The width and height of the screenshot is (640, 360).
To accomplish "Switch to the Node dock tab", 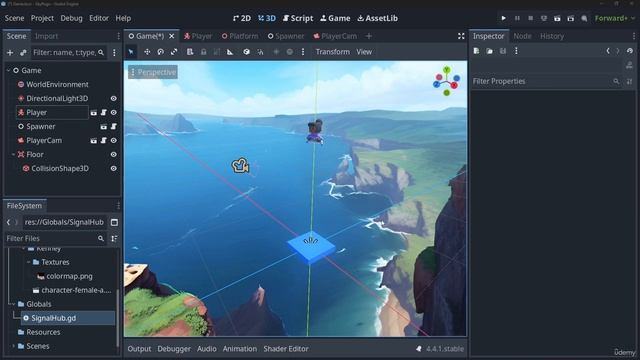I will (522, 36).
